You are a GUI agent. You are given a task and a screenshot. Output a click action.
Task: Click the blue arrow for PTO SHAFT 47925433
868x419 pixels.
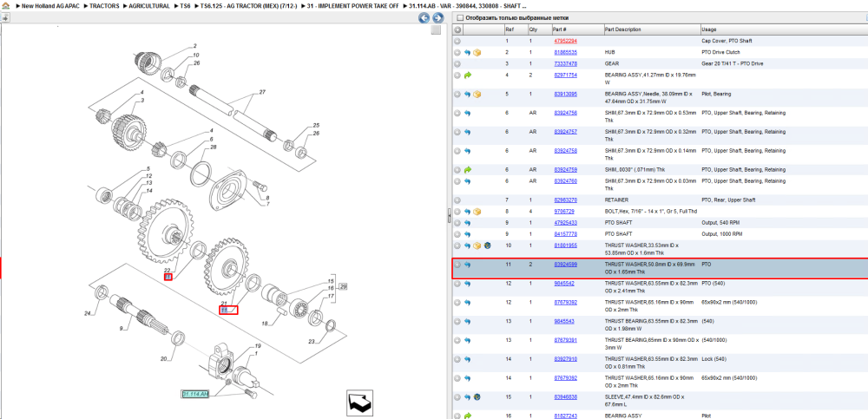(467, 223)
